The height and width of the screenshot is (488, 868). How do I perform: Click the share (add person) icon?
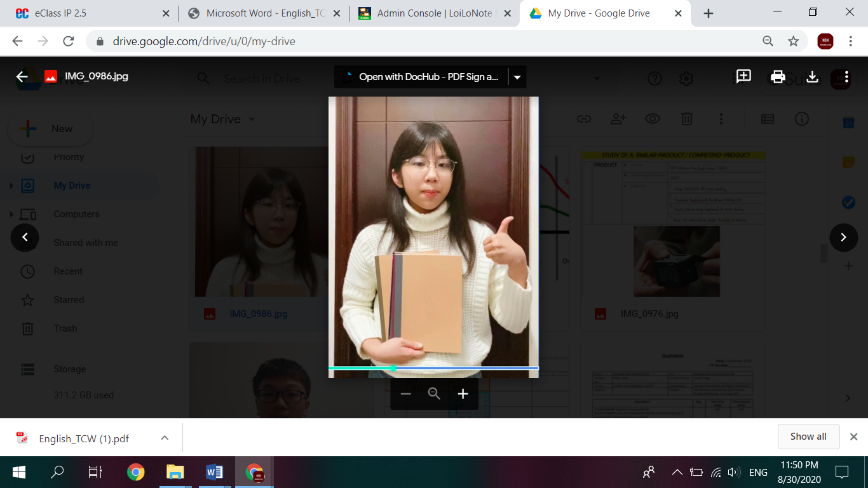618,119
